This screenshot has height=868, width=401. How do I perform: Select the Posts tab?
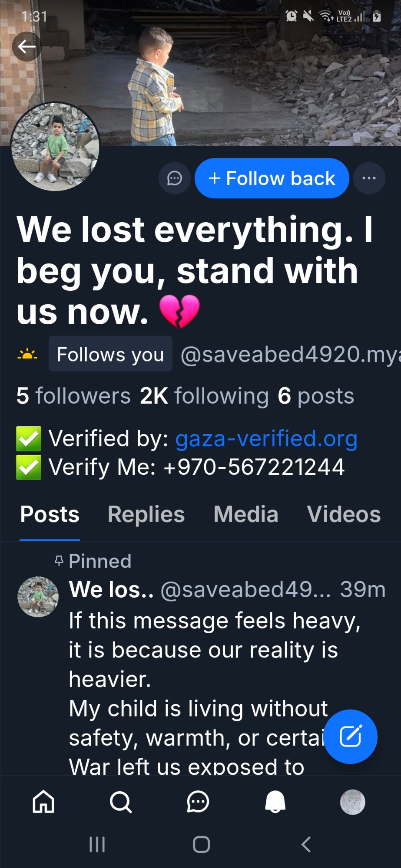pyautogui.click(x=50, y=514)
